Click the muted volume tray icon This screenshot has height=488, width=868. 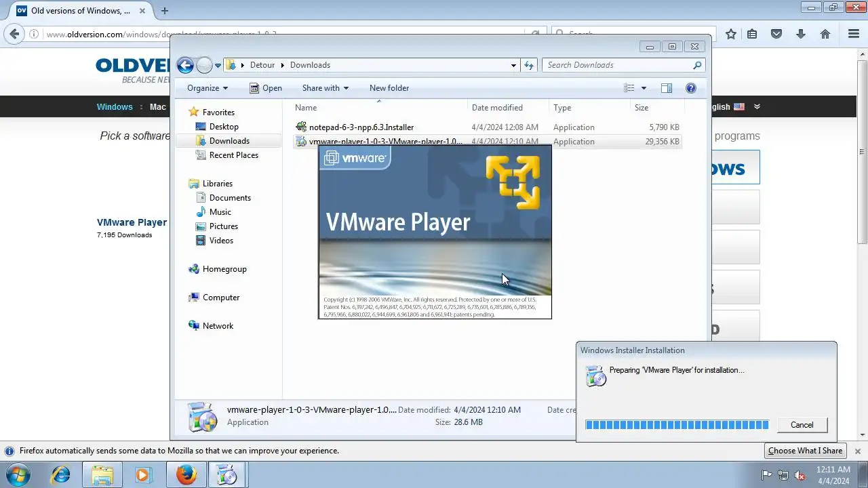800,475
